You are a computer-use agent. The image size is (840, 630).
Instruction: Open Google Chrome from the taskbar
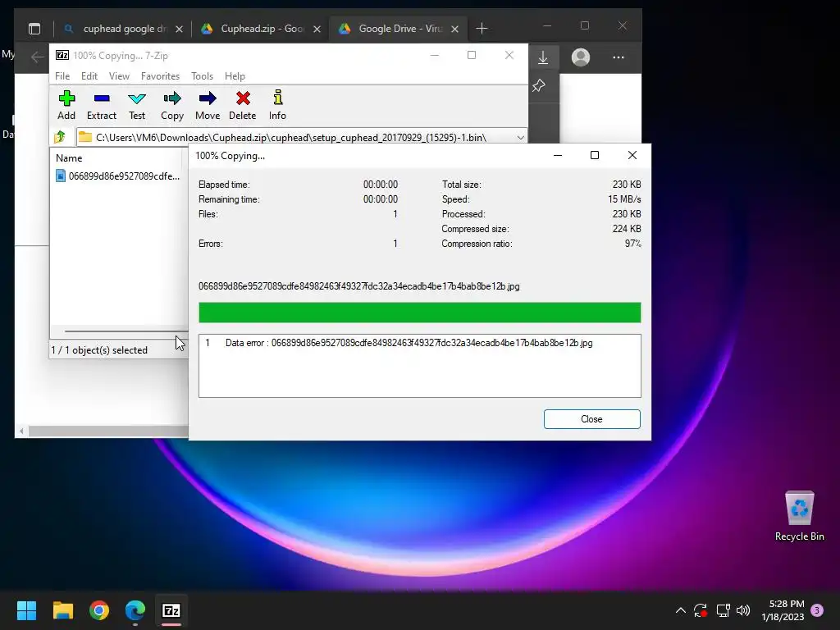tap(99, 610)
